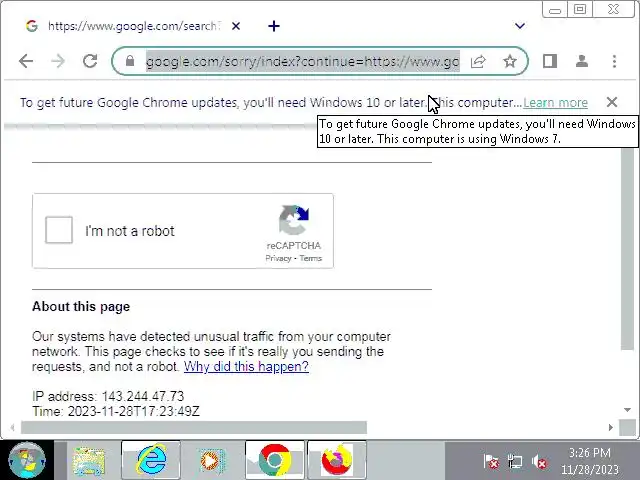This screenshot has width=640, height=480.
Task: Dismiss the Chrome update notification bar
Action: point(612,102)
